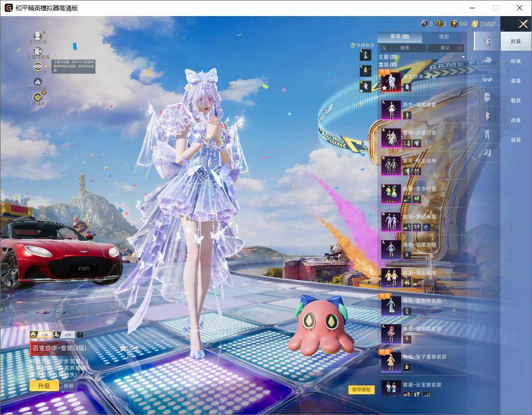Click the third quick-change slot with star
This screenshot has width=532, height=415.
click(366, 87)
